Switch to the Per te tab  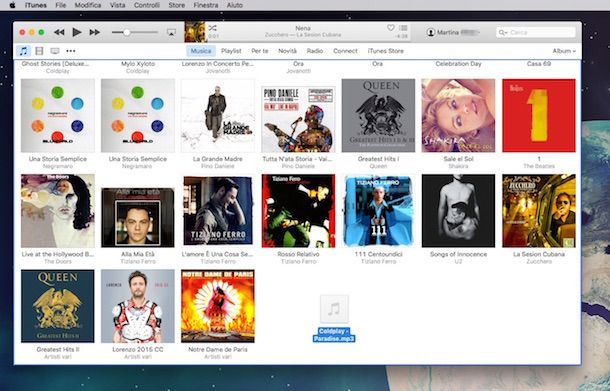point(260,51)
